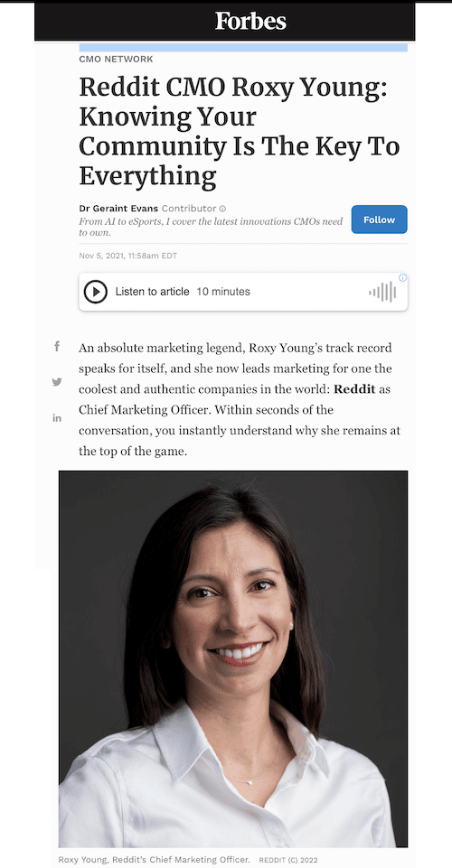Click the bold Reddit link in paragraph
The image size is (452, 868).
[x=354, y=389]
